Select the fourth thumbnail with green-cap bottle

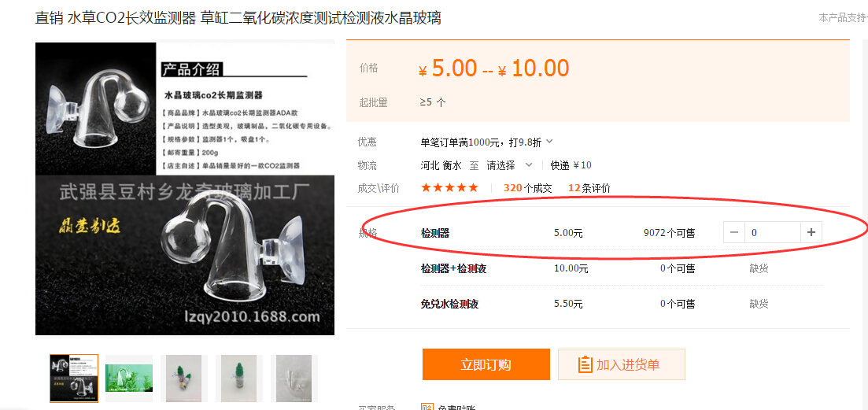click(239, 379)
